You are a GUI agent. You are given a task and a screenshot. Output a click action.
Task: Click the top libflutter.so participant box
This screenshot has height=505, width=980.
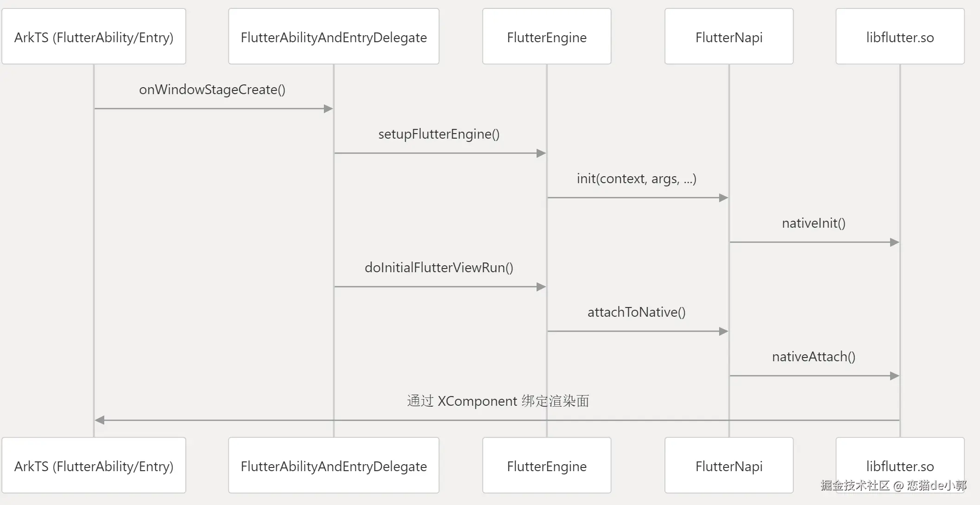click(x=900, y=37)
